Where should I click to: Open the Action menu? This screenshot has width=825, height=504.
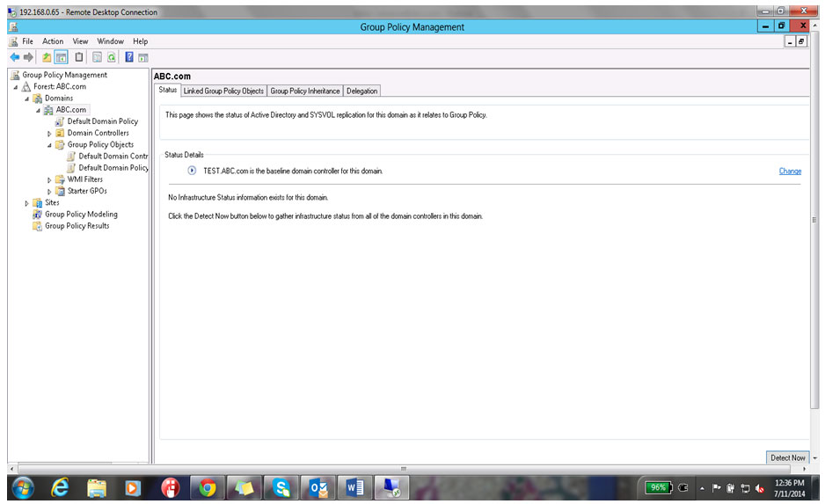click(x=53, y=41)
